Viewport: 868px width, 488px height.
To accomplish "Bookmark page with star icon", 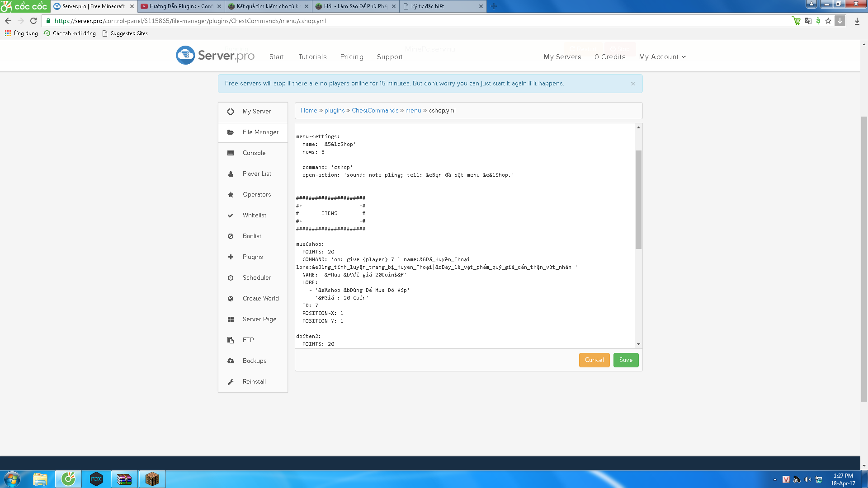I will pos(828,21).
